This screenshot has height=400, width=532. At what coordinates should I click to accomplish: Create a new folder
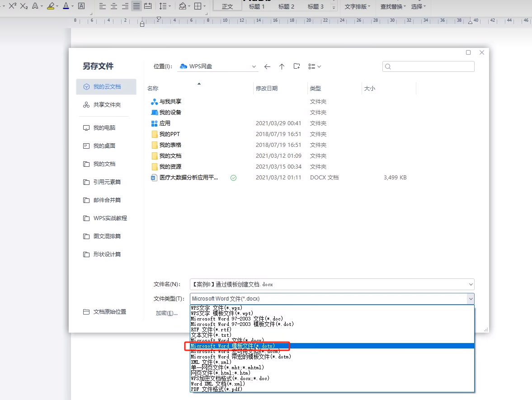297,66
